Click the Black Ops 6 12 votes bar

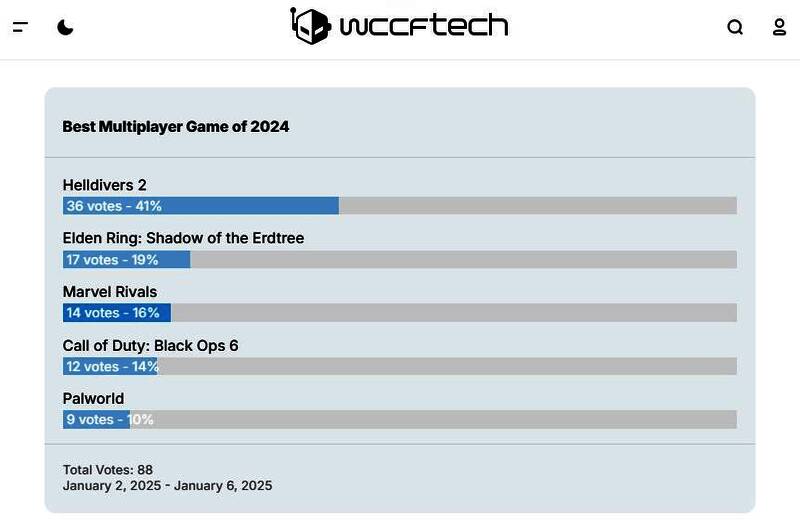[110, 367]
